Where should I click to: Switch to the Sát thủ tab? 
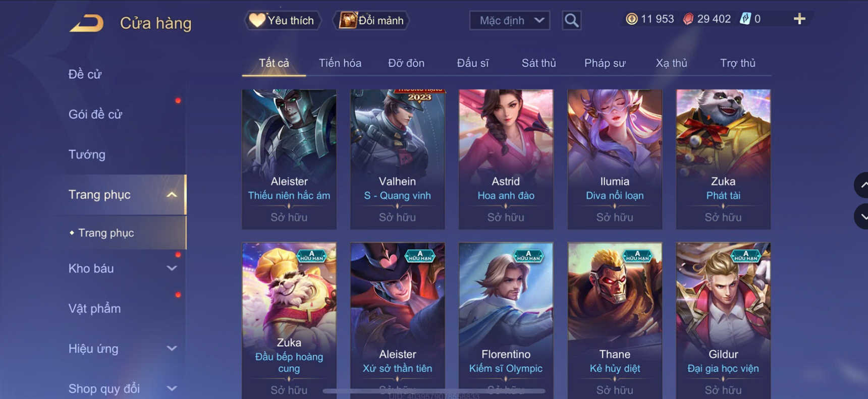(538, 63)
